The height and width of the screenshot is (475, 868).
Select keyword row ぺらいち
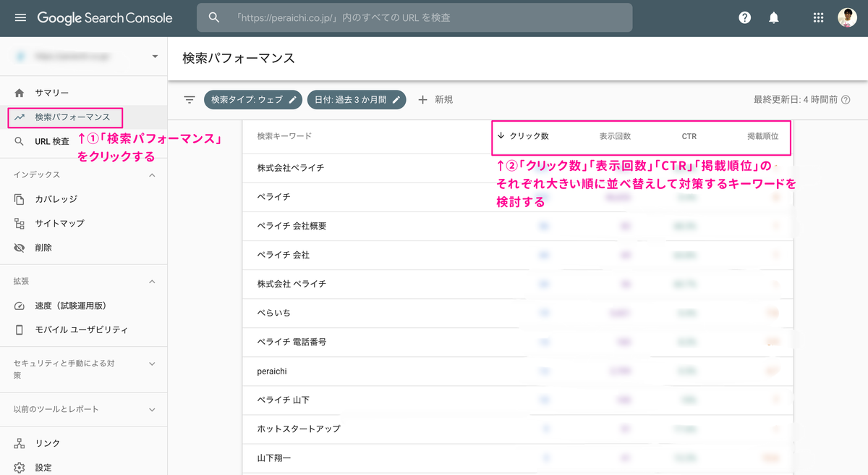pyautogui.click(x=517, y=313)
